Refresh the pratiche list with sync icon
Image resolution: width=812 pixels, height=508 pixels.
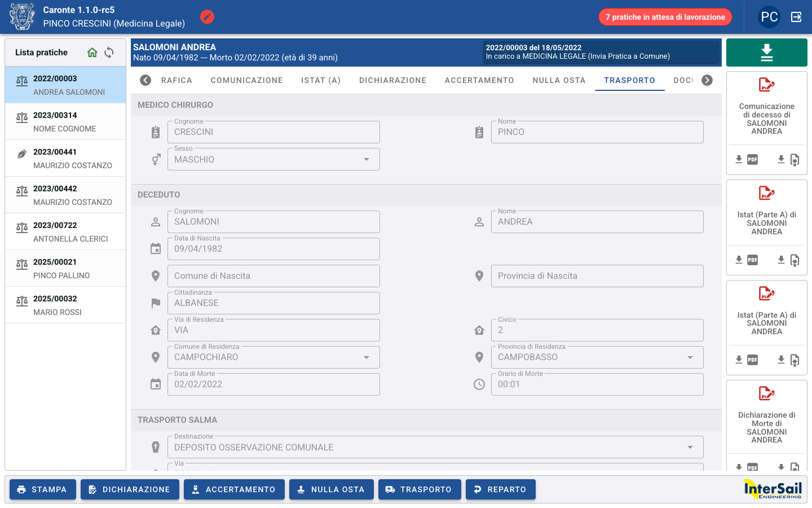(x=109, y=52)
